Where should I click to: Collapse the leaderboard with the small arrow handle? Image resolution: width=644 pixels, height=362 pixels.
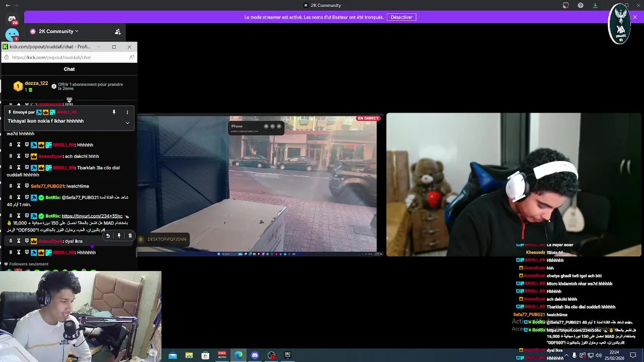tap(69, 101)
